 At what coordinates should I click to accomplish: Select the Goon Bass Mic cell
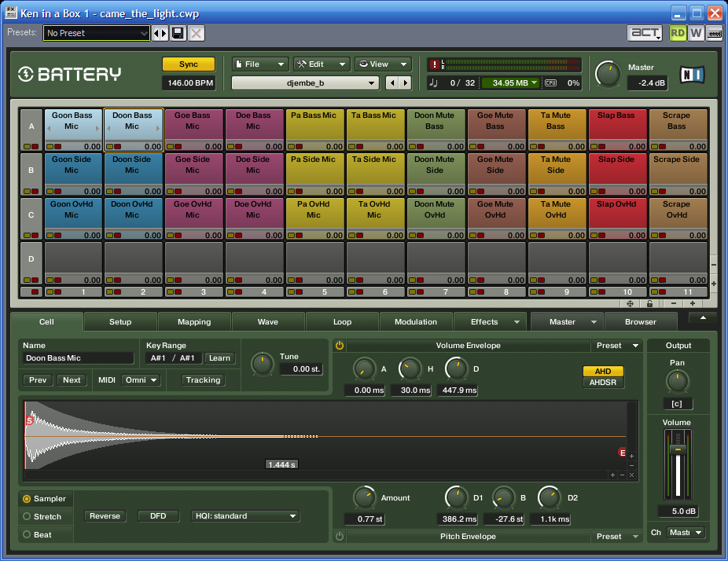click(73, 130)
